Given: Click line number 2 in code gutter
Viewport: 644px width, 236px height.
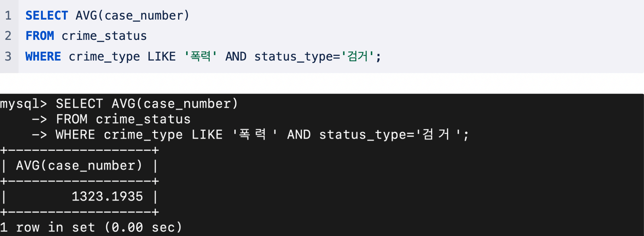Looking at the screenshot, I should click(x=8, y=36).
